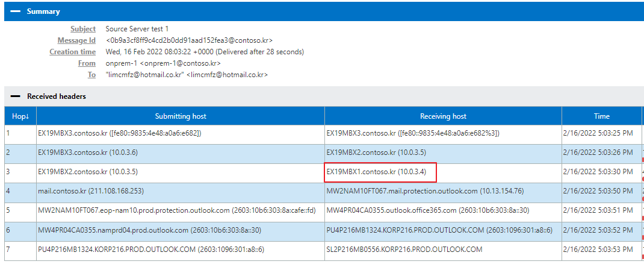Click the Subject label
644x264 pixels.
(x=83, y=29)
